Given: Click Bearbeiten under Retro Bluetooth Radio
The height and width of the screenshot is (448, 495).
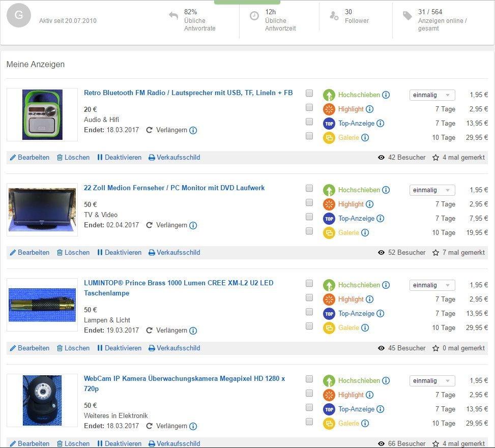Looking at the screenshot, I should (30, 158).
